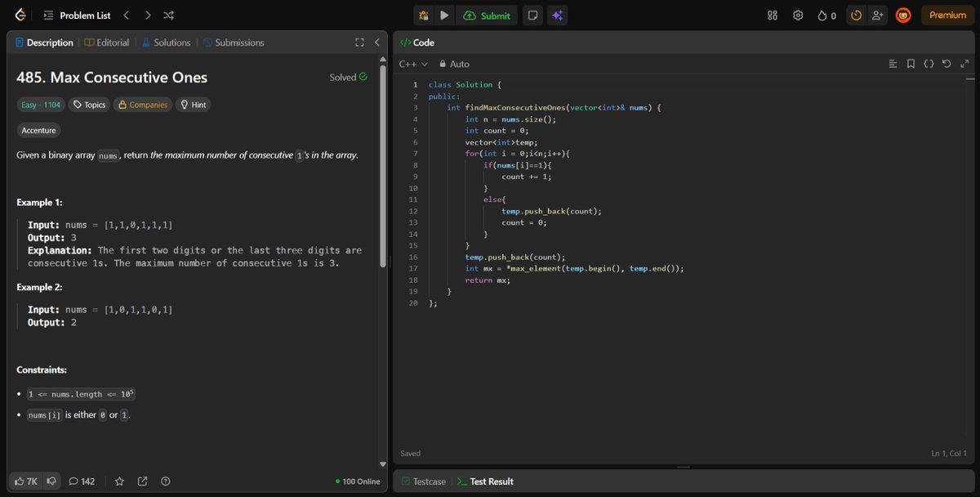
Task: Share the problem link icon
Action: coord(143,481)
